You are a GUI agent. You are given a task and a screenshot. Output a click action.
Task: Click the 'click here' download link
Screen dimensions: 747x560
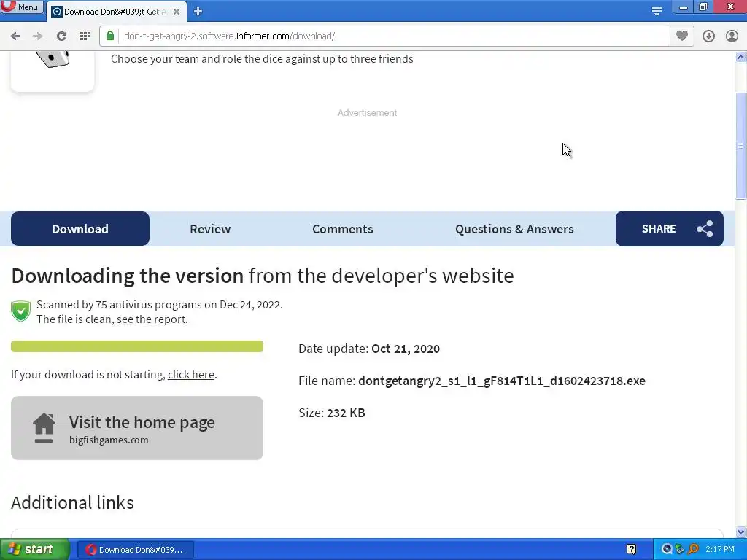point(191,375)
